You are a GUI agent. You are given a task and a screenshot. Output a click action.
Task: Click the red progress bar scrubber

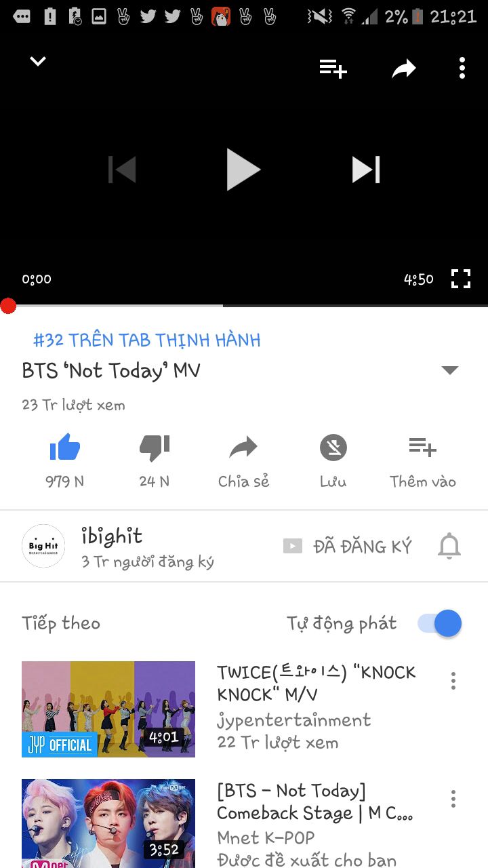8,306
